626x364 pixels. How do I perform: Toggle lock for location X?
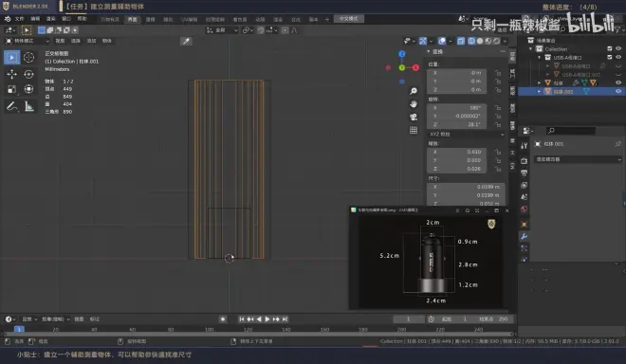(497, 73)
